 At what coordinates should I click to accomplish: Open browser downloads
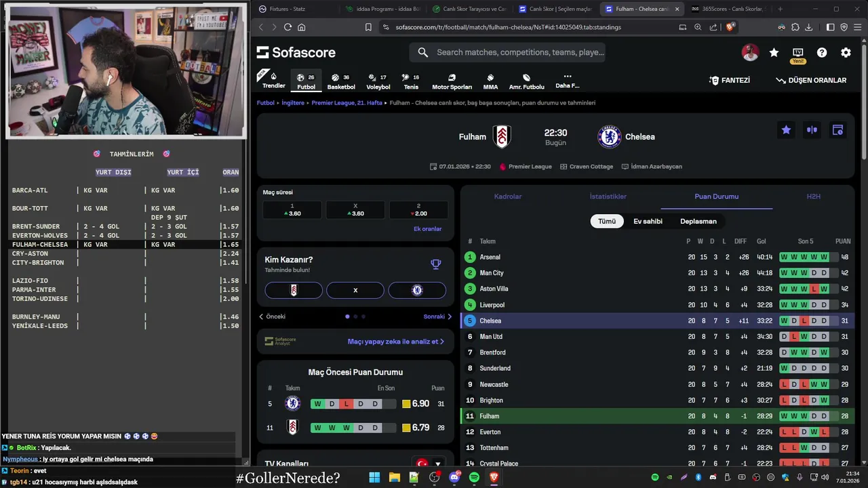click(810, 27)
